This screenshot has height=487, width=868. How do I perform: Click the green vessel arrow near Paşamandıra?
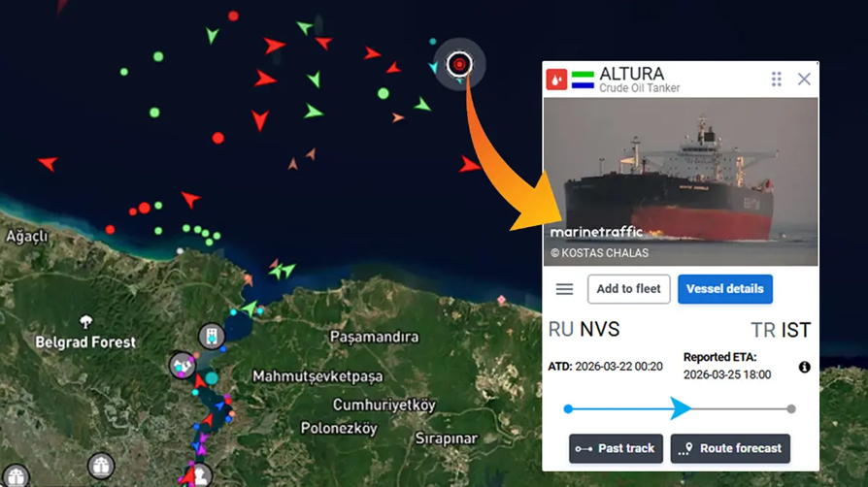(x=250, y=308)
